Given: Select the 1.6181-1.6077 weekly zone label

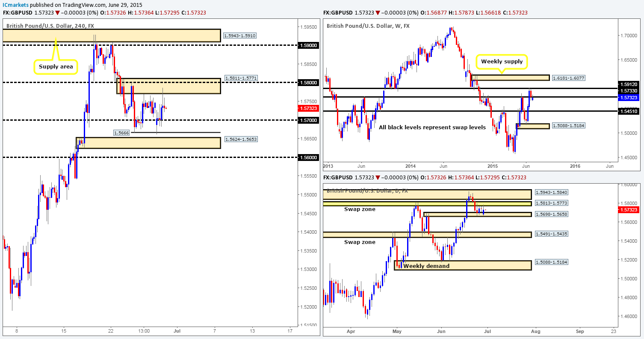Looking at the screenshot, I should 568,78.
